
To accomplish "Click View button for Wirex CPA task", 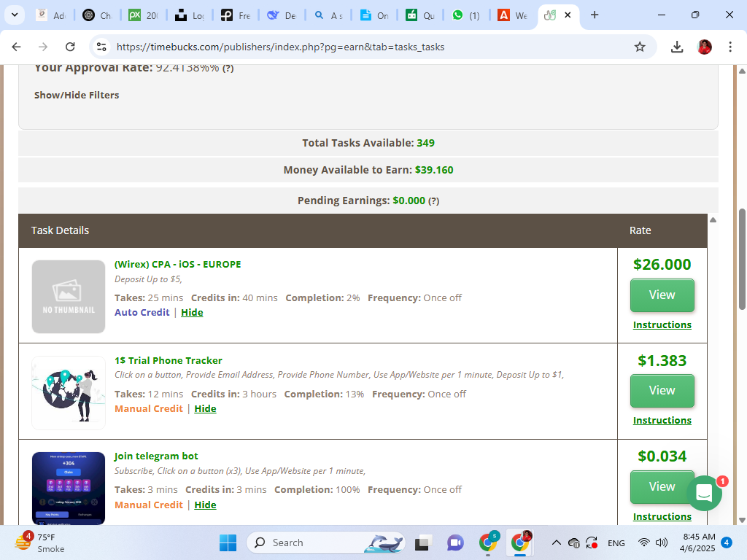I will tap(662, 295).
